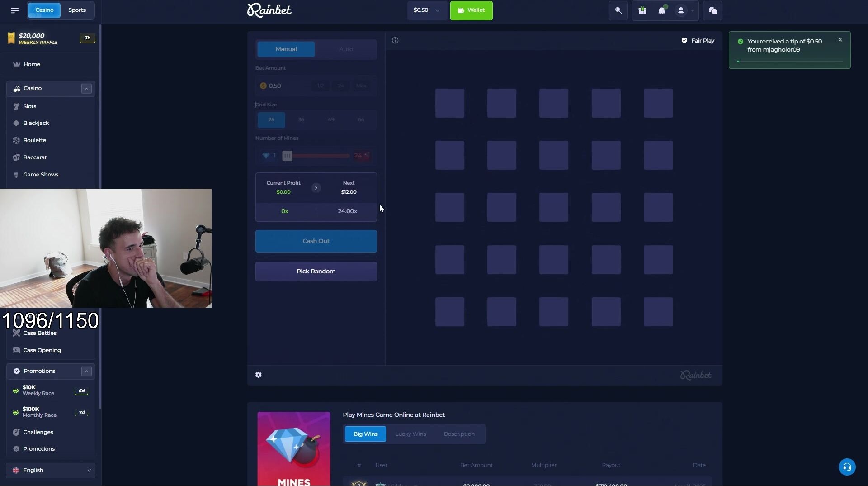Click the Home crown icon

pyautogui.click(x=17, y=64)
